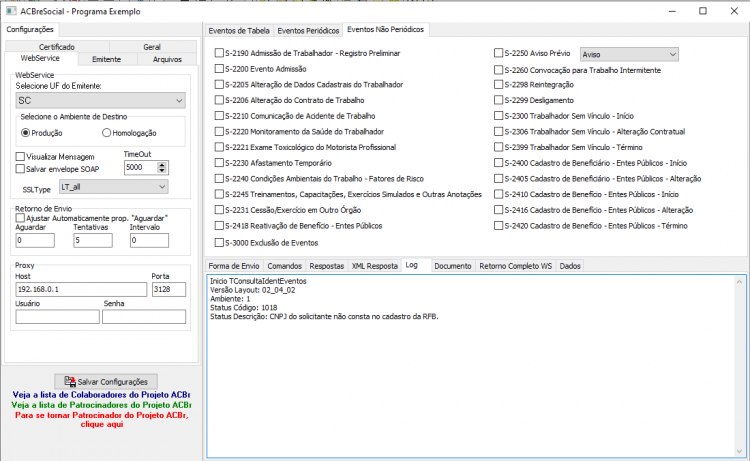The image size is (750, 461).
Task: Check S-2306 Trabalhador Sem Vínculo Alteração Contratual
Action: [498, 132]
